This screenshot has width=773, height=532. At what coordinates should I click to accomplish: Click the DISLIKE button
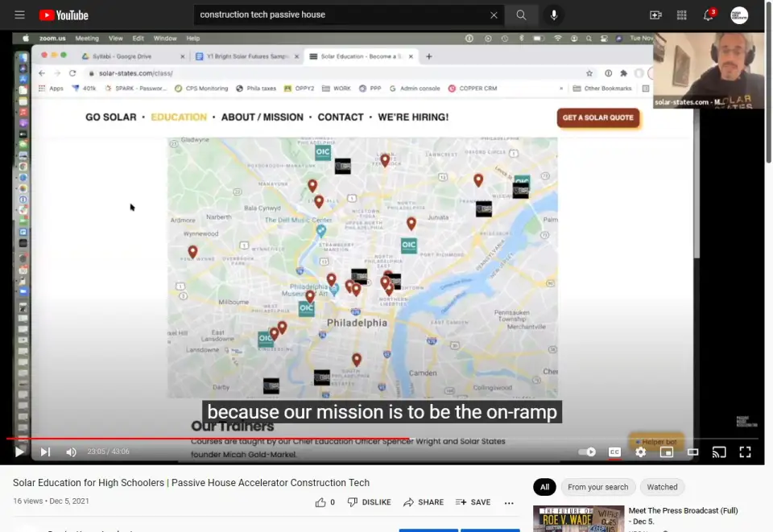(x=370, y=502)
